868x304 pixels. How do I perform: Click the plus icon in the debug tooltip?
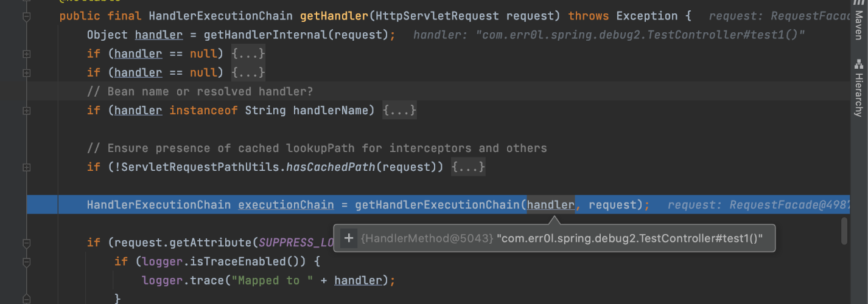tap(349, 238)
